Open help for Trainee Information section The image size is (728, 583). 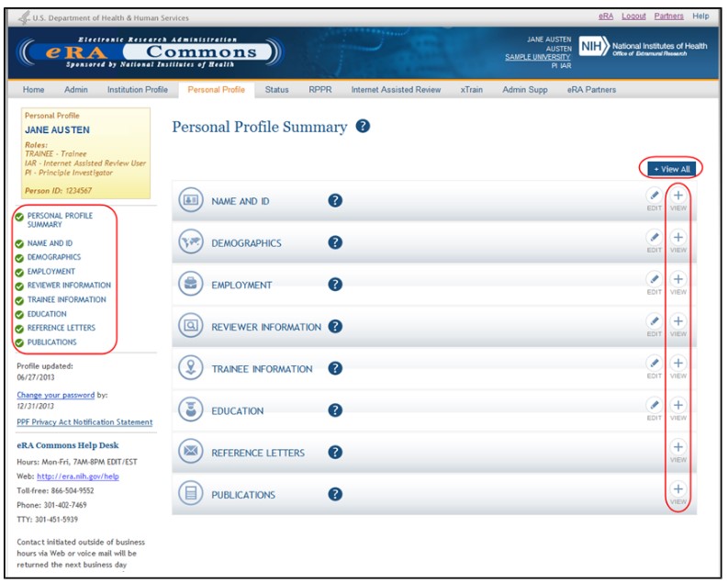pyautogui.click(x=335, y=368)
